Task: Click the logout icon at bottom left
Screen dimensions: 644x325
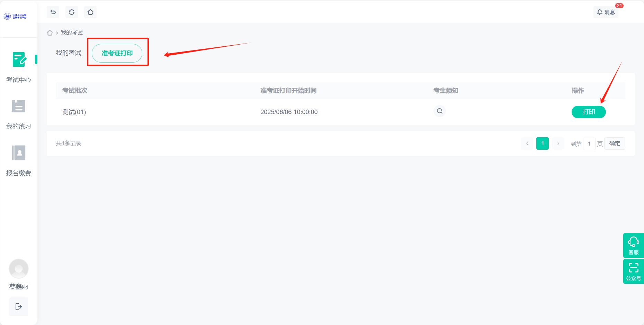Action: (x=19, y=307)
